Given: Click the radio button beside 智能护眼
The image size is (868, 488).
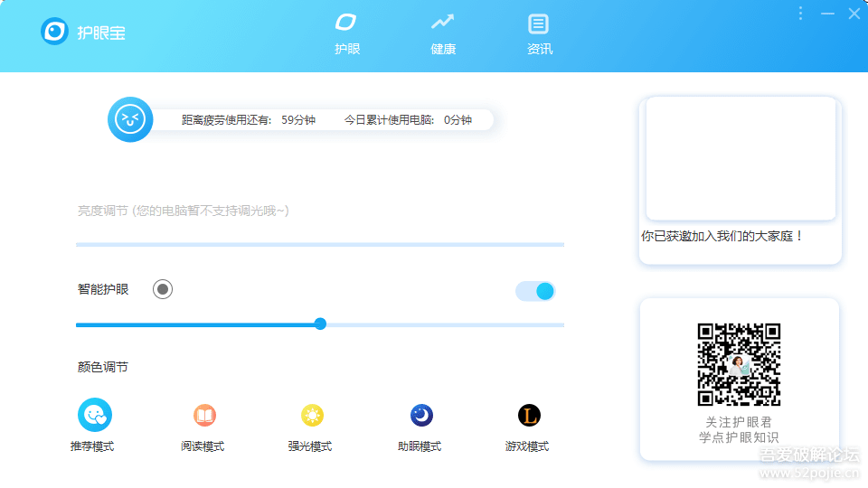Looking at the screenshot, I should point(163,289).
